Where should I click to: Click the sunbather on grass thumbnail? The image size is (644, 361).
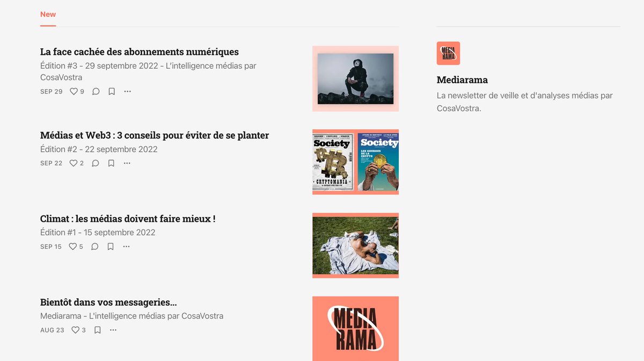355,246
